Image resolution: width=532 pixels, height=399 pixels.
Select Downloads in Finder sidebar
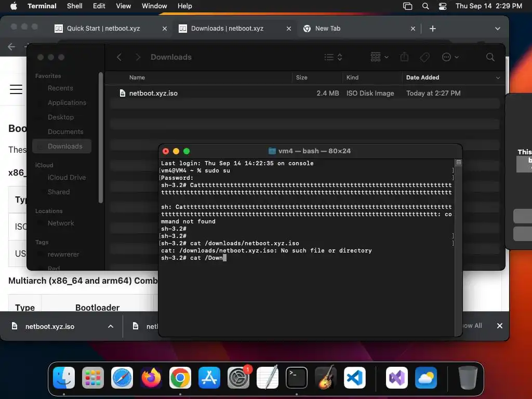tap(62, 146)
